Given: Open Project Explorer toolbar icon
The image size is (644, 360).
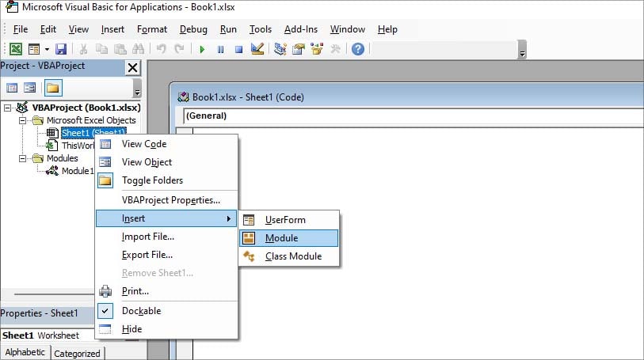Looking at the screenshot, I should (x=280, y=49).
